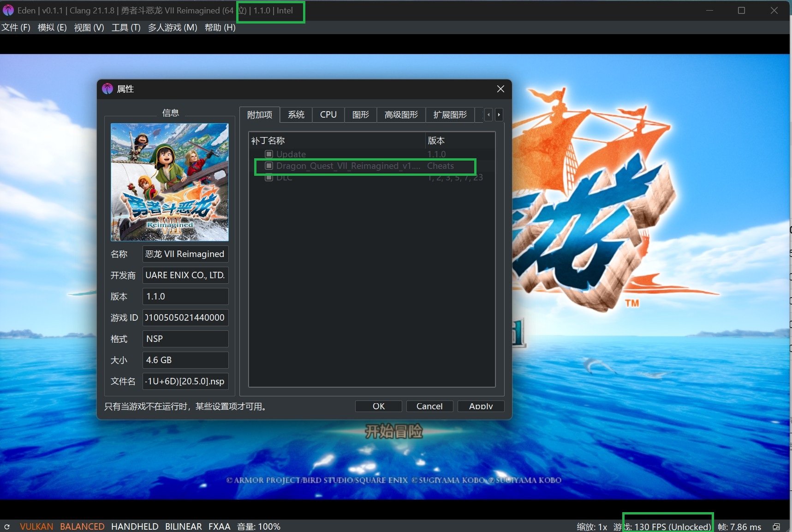Viewport: 792px width, 532px height.
Task: Click the 开发商 field with SQUARE ENIX
Action: point(185,275)
